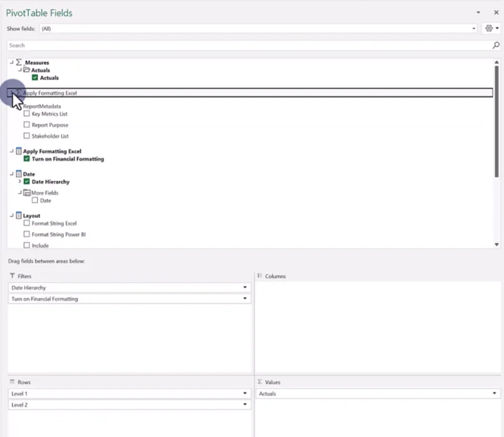Collapse the Date table
This screenshot has height=437, width=504.
11,174
